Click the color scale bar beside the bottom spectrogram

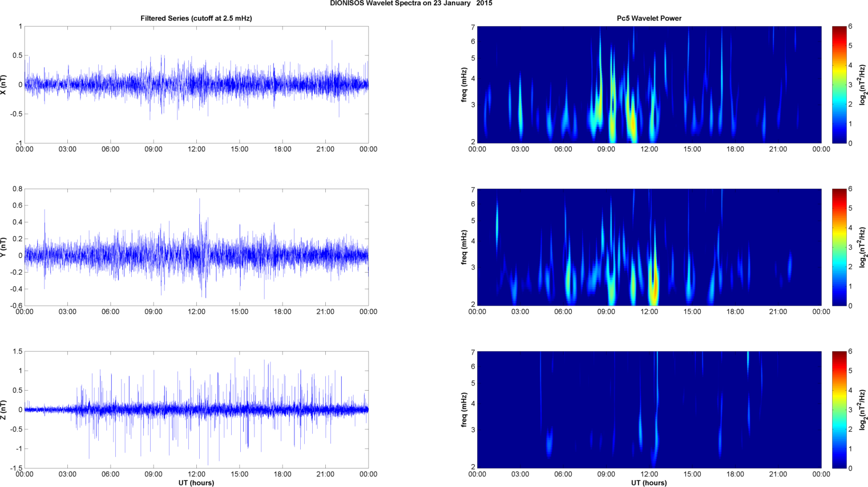click(839, 409)
